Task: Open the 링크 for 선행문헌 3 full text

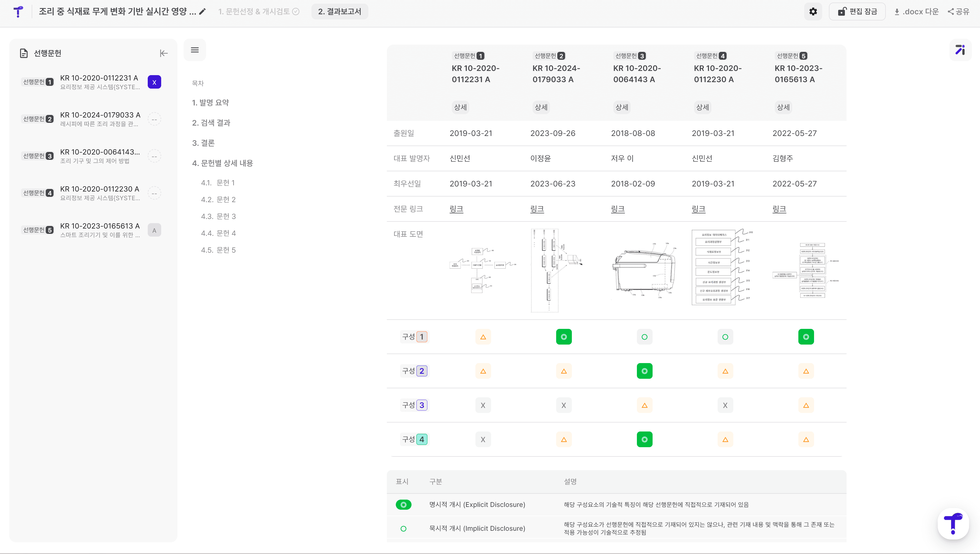Action: 618,209
